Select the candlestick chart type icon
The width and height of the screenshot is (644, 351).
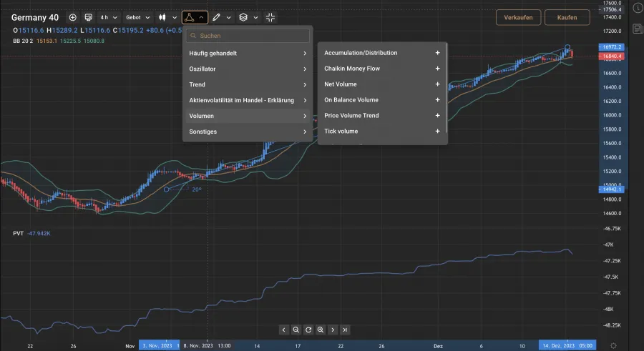162,17
